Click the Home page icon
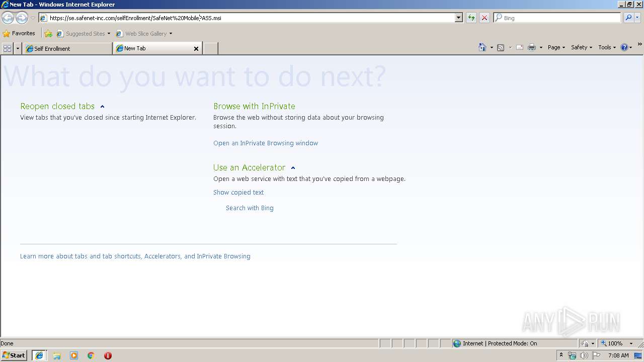The width and height of the screenshot is (644, 362). tap(482, 47)
